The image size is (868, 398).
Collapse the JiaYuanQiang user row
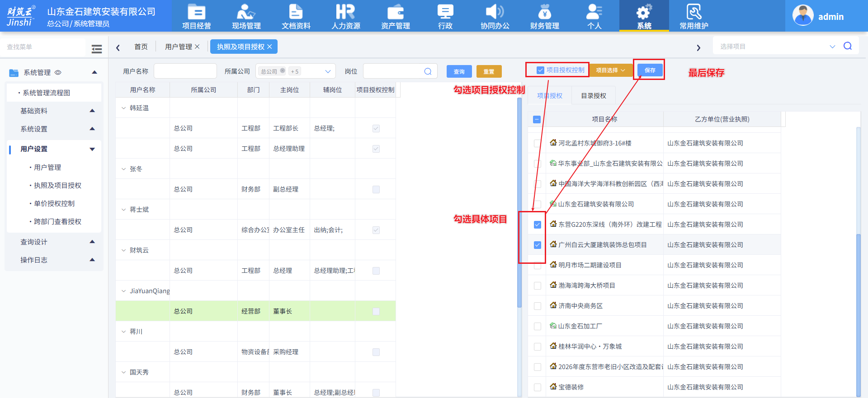124,291
